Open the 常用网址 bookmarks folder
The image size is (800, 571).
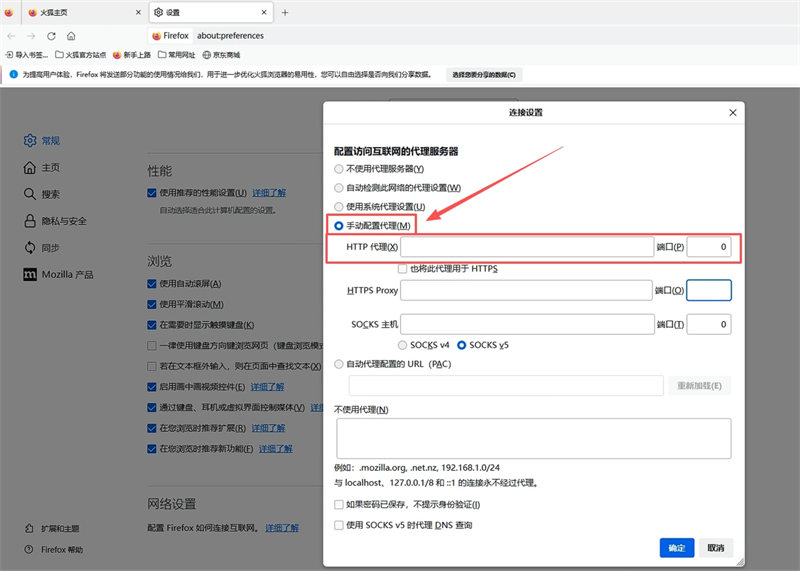(x=177, y=55)
